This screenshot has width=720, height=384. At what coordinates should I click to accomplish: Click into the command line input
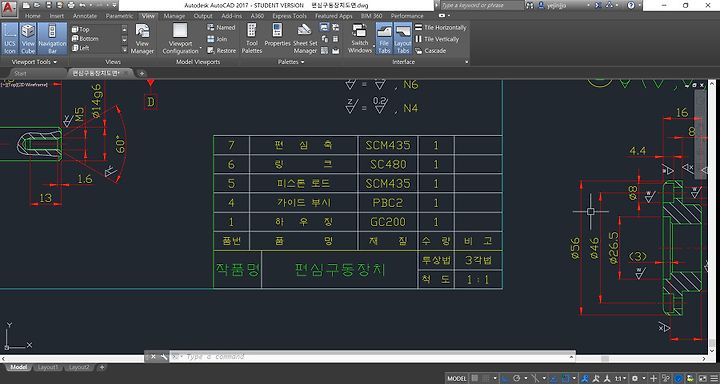point(372,356)
